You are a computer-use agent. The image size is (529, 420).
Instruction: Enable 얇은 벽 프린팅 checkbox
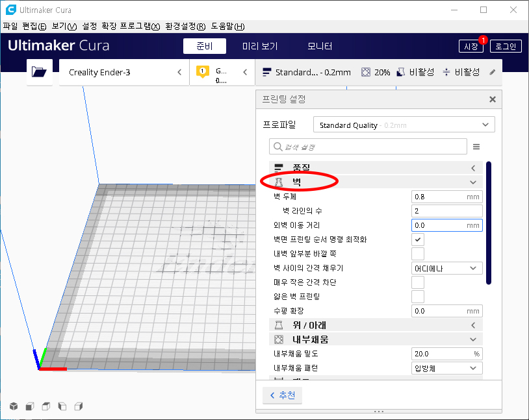(x=418, y=297)
